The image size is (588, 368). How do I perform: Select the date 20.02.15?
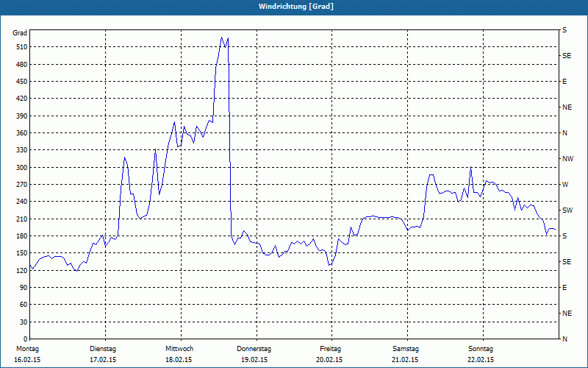click(x=329, y=360)
